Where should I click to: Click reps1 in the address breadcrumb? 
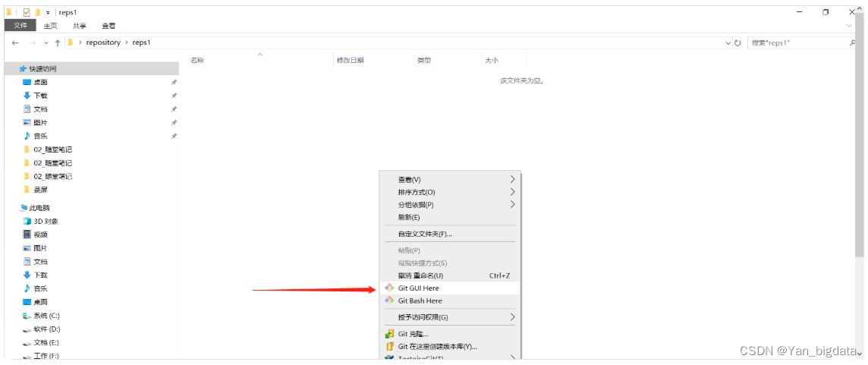(x=142, y=42)
